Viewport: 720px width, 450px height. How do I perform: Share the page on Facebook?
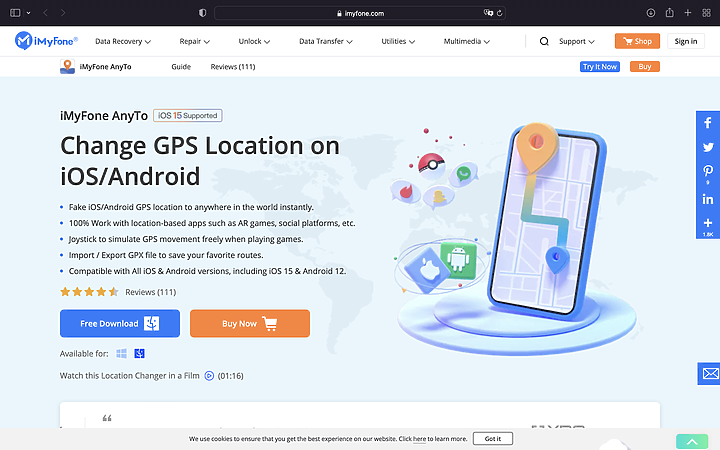click(708, 123)
